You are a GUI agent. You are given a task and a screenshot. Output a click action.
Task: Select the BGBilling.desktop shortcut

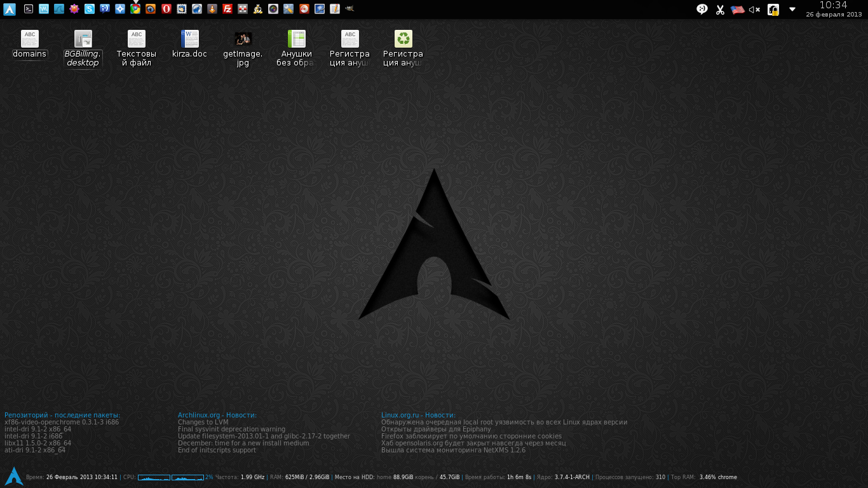coord(83,48)
